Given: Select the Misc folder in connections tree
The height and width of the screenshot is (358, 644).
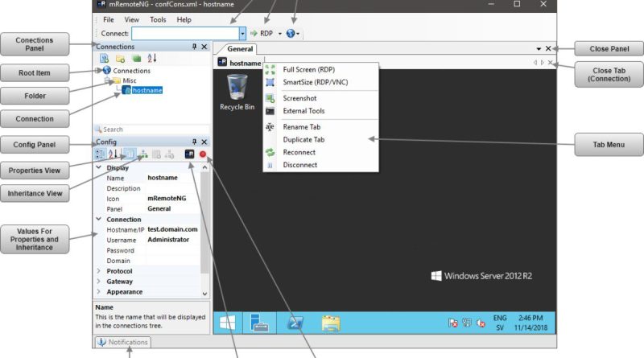Looking at the screenshot, I should [x=130, y=80].
